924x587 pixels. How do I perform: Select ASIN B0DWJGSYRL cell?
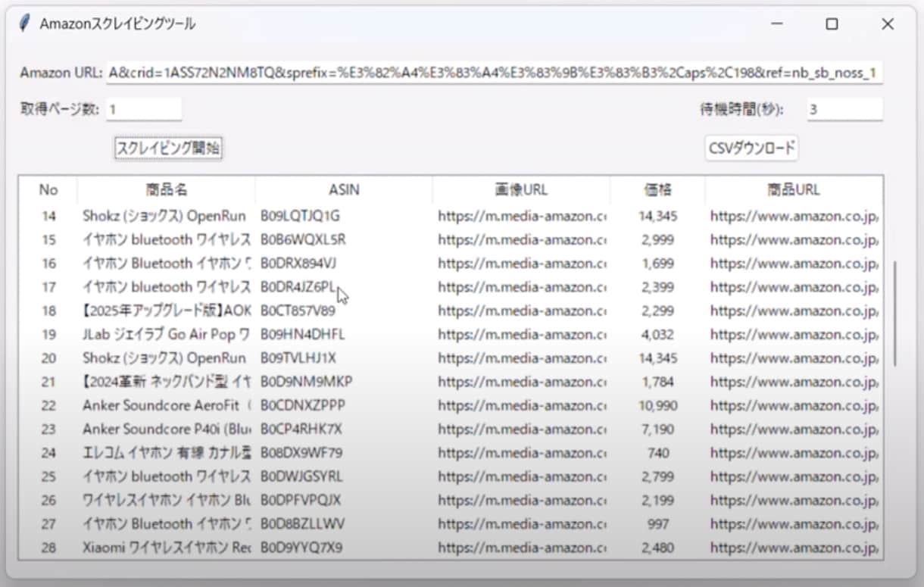pos(301,476)
